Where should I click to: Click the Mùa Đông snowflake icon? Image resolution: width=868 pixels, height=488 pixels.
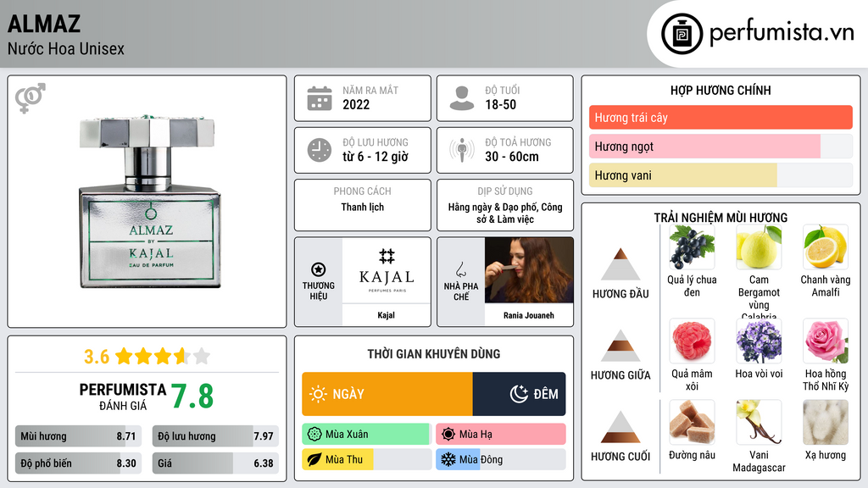(448, 459)
